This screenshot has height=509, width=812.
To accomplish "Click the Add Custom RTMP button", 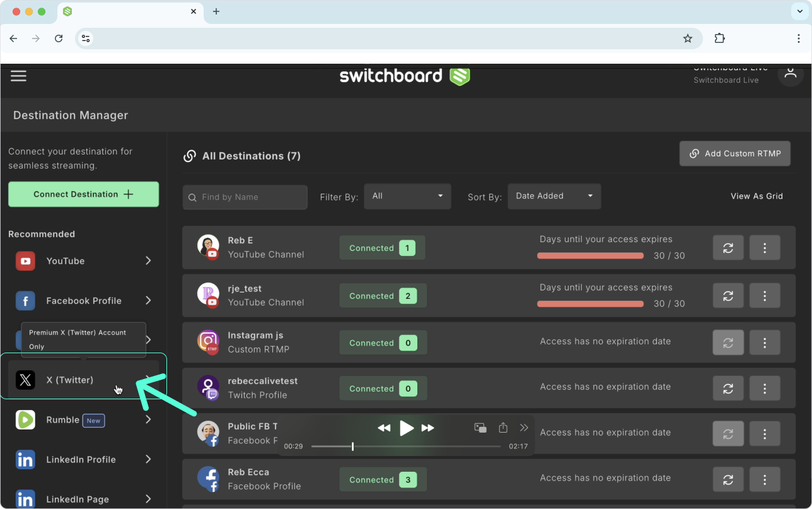I will [x=735, y=153].
